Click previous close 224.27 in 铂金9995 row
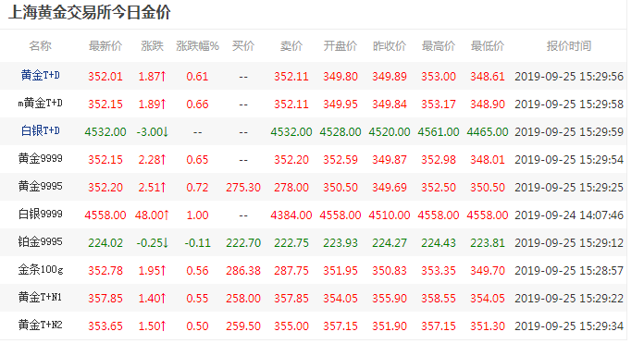Image resolution: width=644 pixels, height=344 pixels. (x=390, y=243)
